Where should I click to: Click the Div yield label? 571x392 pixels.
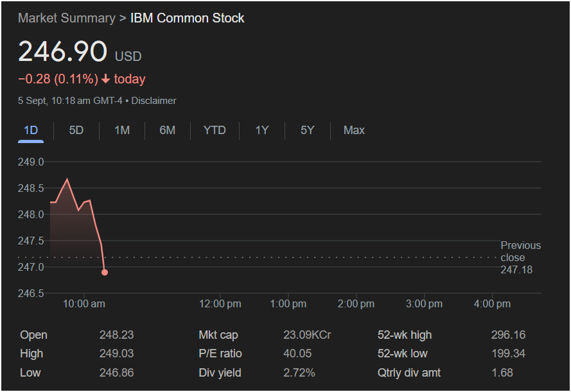pyautogui.click(x=220, y=373)
